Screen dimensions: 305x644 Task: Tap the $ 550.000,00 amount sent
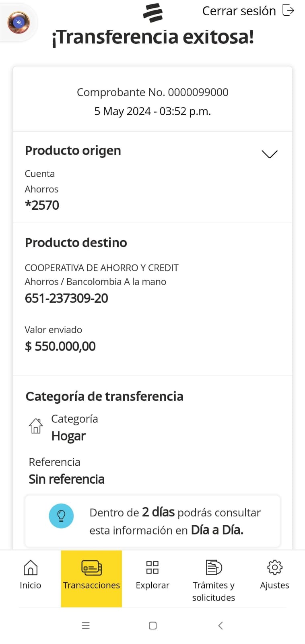pyautogui.click(x=60, y=346)
